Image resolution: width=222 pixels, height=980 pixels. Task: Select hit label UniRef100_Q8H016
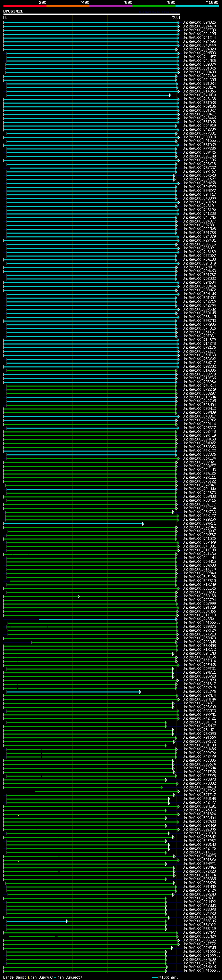click(199, 967)
